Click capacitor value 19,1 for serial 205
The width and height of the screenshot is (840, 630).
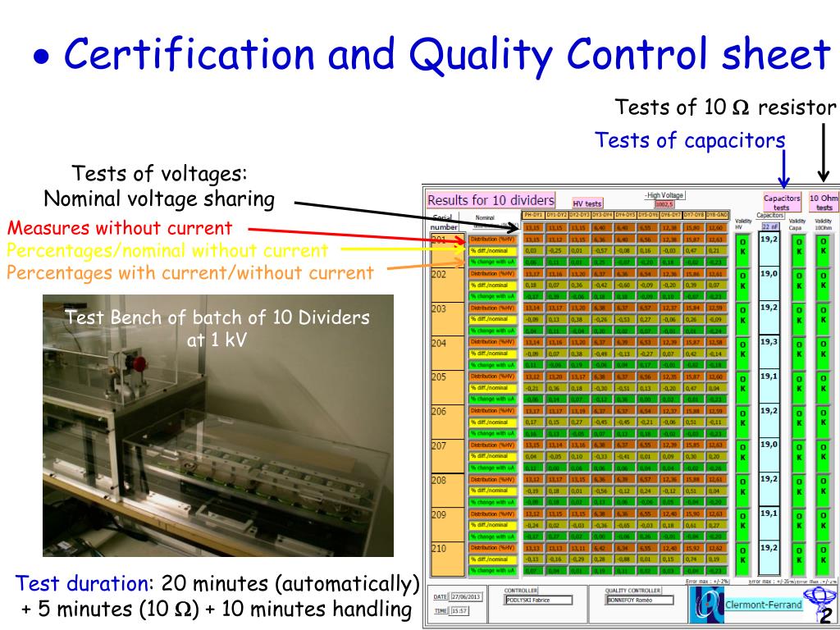769,387
